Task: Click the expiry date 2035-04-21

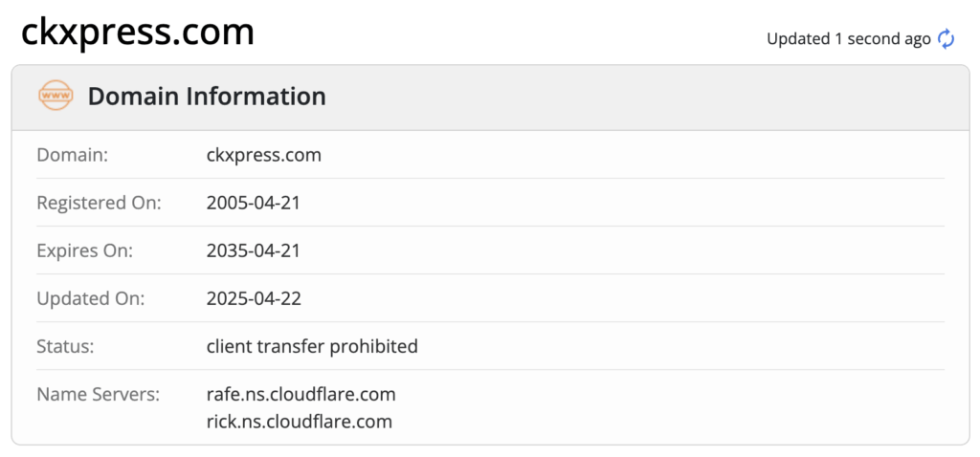Action: (x=253, y=251)
